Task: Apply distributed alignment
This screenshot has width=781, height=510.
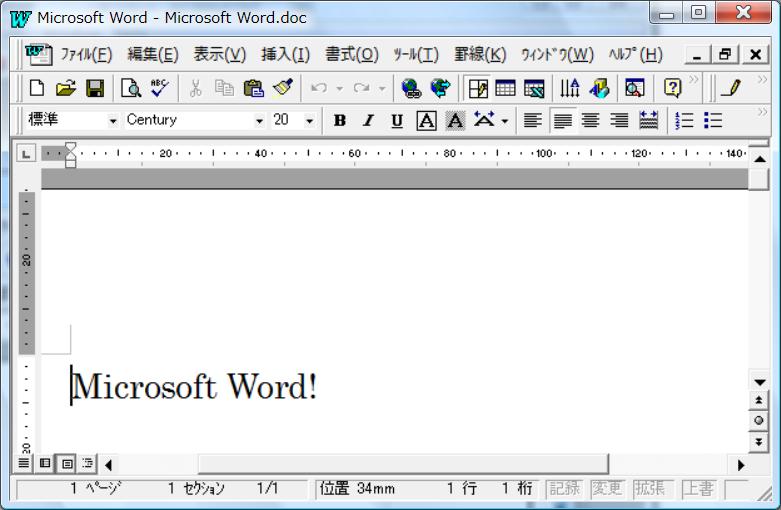Action: [x=649, y=121]
